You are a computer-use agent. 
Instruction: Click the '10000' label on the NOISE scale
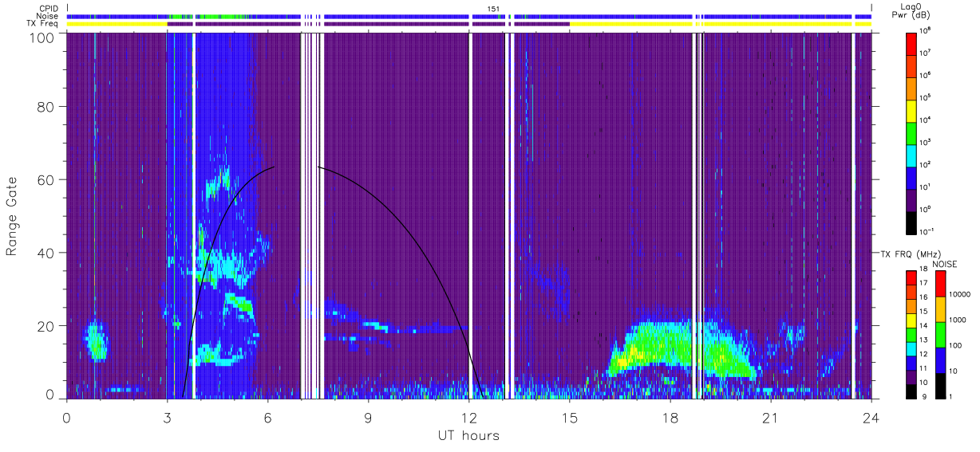point(959,293)
